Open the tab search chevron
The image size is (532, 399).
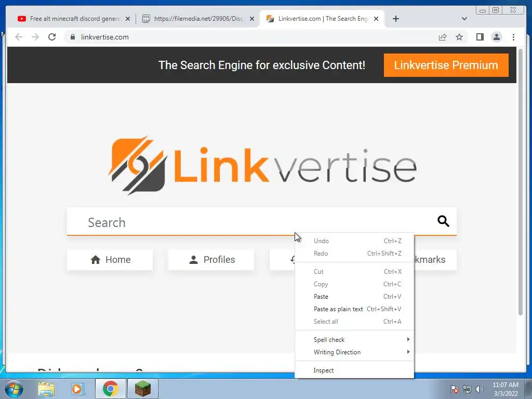(464, 19)
